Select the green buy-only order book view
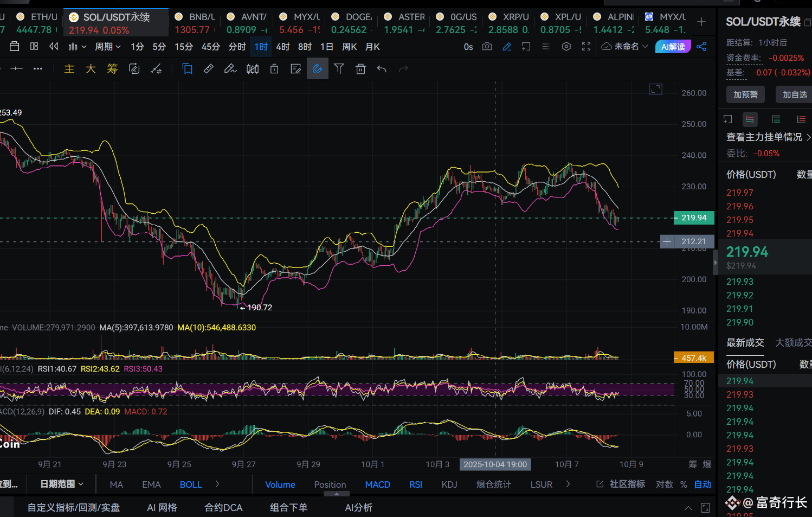The image size is (812, 517). pyautogui.click(x=776, y=119)
